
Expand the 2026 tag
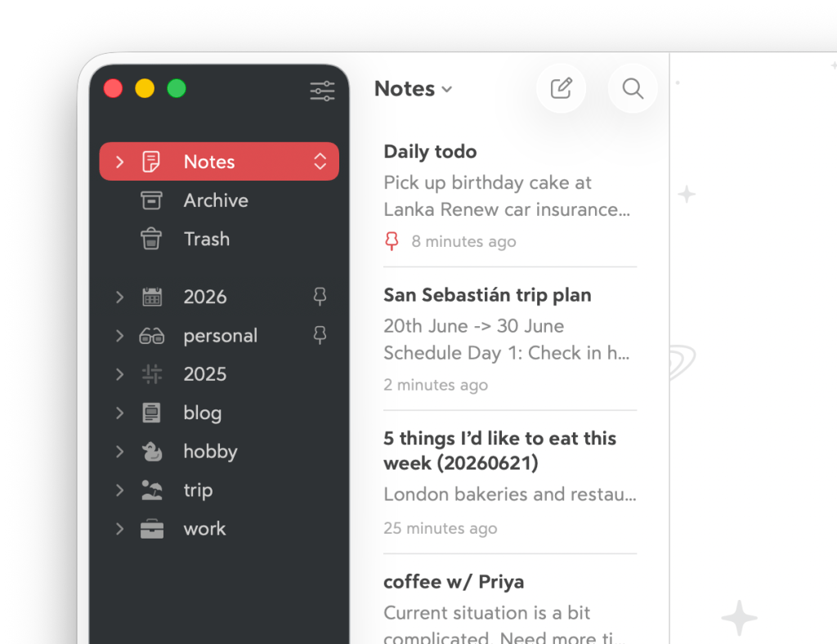(120, 297)
